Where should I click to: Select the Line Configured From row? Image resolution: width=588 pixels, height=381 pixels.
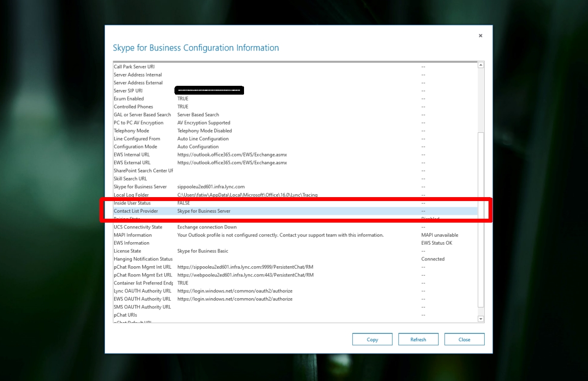point(295,139)
